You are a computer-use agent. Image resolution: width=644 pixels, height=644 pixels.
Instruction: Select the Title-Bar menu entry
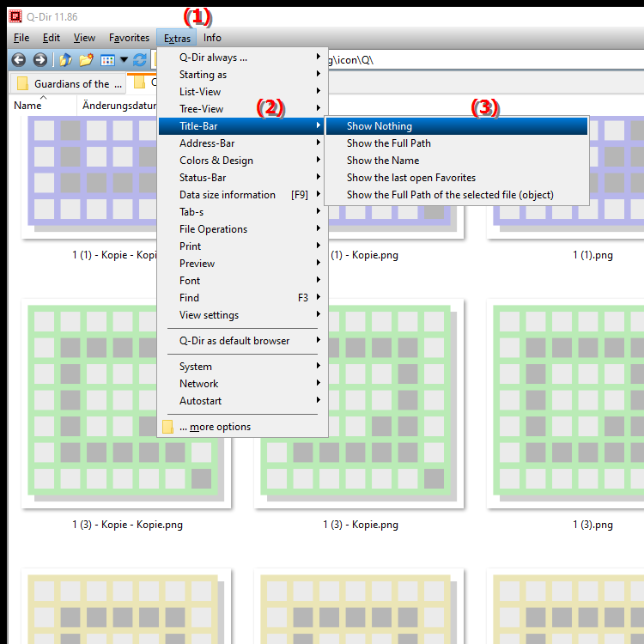point(243,126)
